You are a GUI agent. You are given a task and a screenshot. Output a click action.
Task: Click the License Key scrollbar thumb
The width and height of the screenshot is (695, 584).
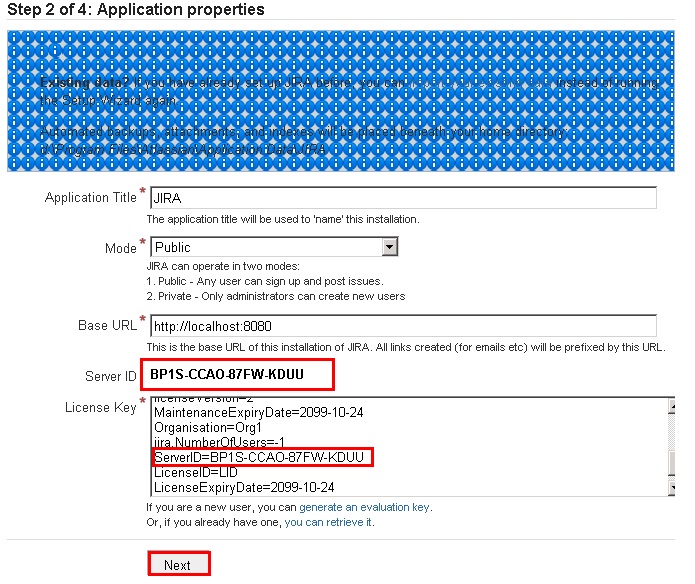tap(672, 463)
